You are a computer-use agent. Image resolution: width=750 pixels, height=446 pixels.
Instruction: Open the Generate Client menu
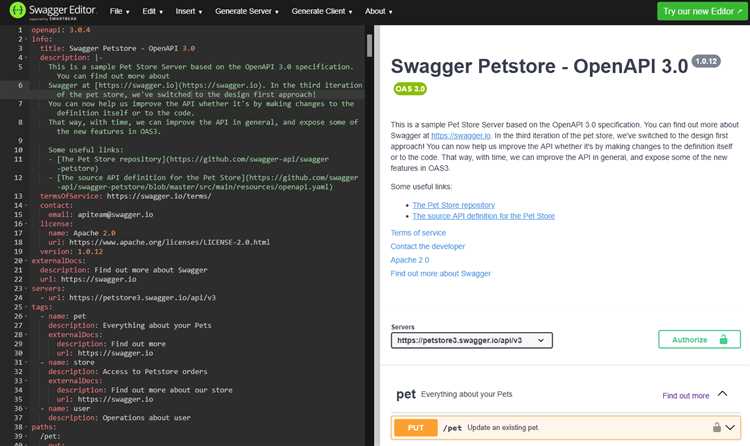tap(322, 11)
